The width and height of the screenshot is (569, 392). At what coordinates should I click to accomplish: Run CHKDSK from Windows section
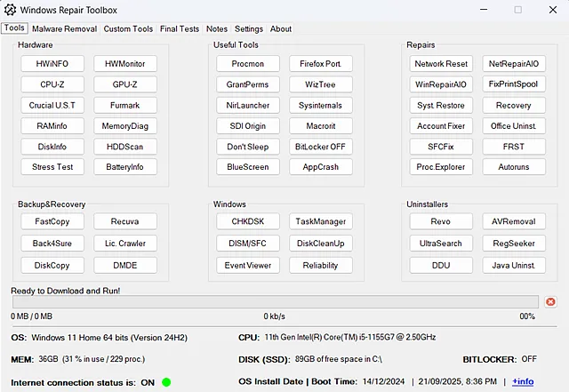(x=247, y=221)
